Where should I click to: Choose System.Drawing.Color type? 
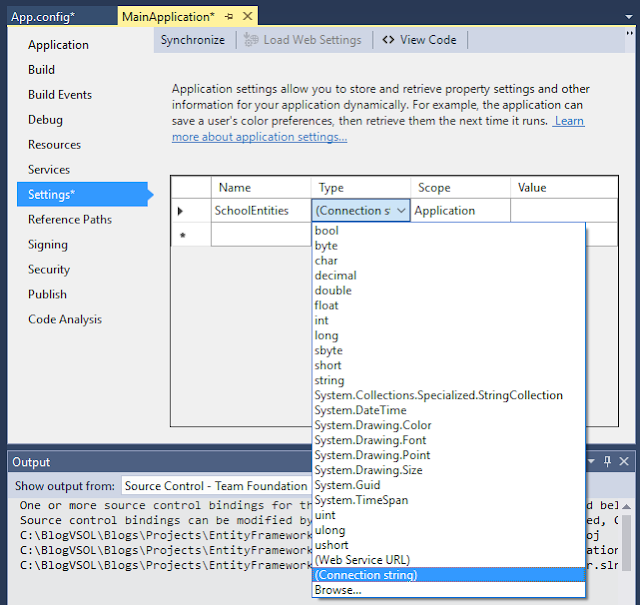tap(449, 425)
